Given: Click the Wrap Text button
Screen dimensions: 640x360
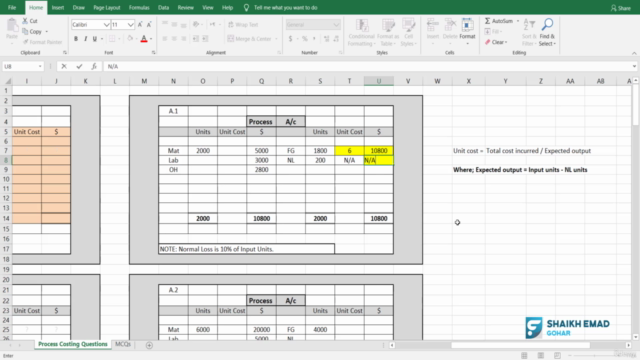Looking at the screenshot, I should [x=243, y=24].
